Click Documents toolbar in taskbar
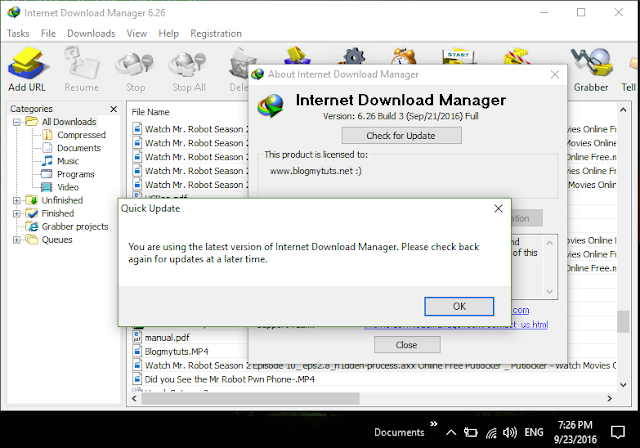640x448 pixels. [x=399, y=432]
